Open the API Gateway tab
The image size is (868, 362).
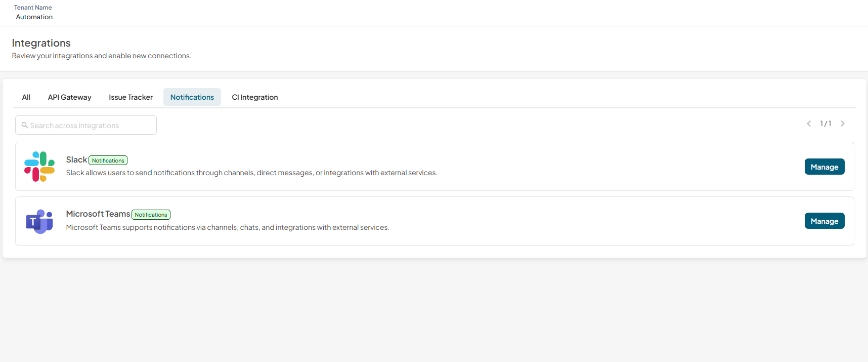pos(70,97)
